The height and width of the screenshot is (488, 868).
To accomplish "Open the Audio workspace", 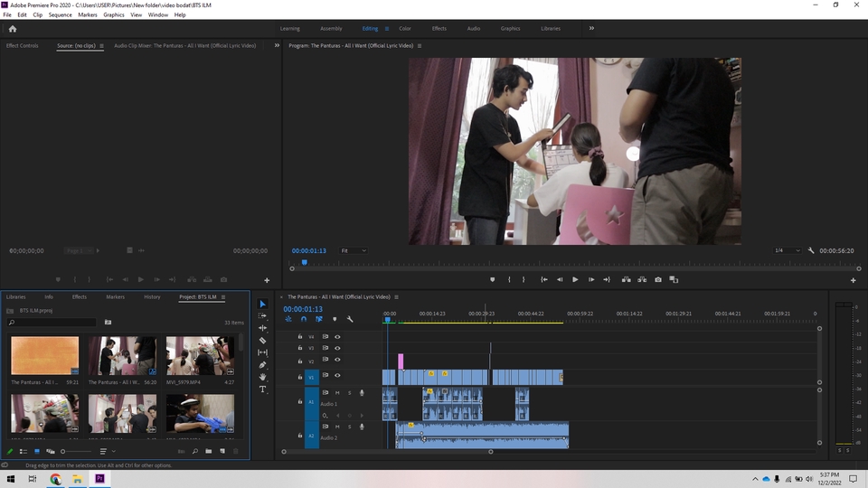I will [473, 29].
